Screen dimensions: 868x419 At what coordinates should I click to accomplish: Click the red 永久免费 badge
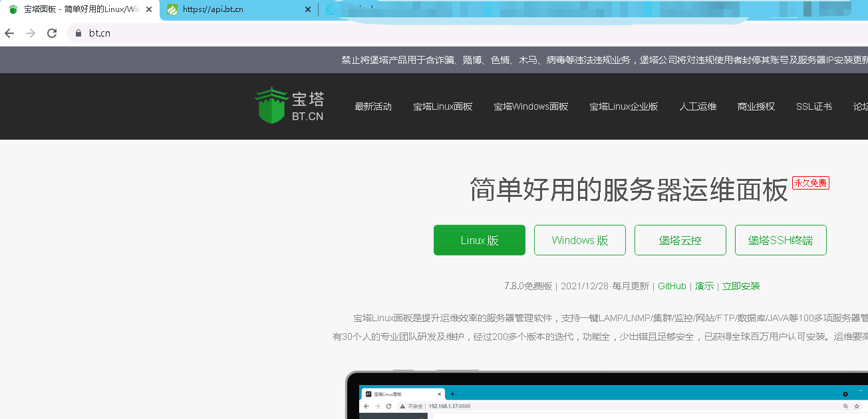point(811,183)
